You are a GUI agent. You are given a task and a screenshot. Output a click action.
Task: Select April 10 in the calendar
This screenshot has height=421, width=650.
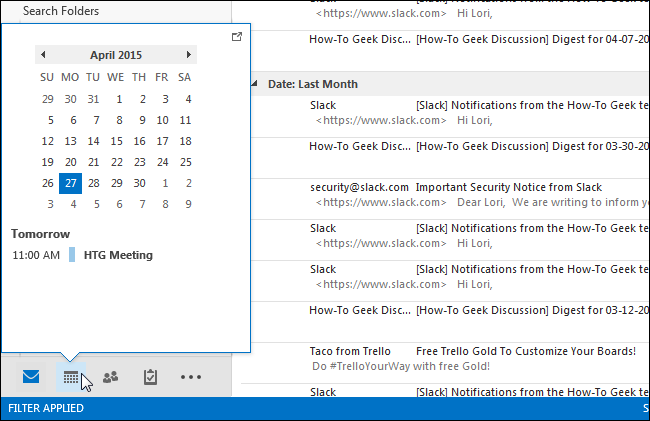[162, 120]
